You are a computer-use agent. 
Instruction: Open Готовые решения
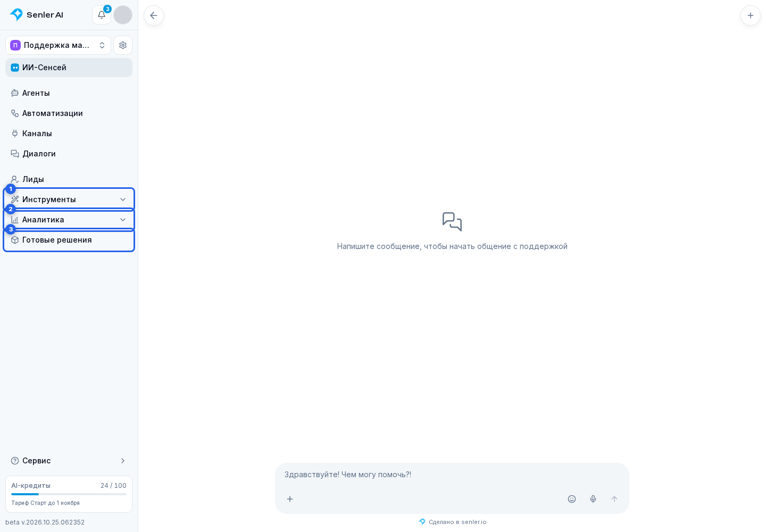pos(69,240)
